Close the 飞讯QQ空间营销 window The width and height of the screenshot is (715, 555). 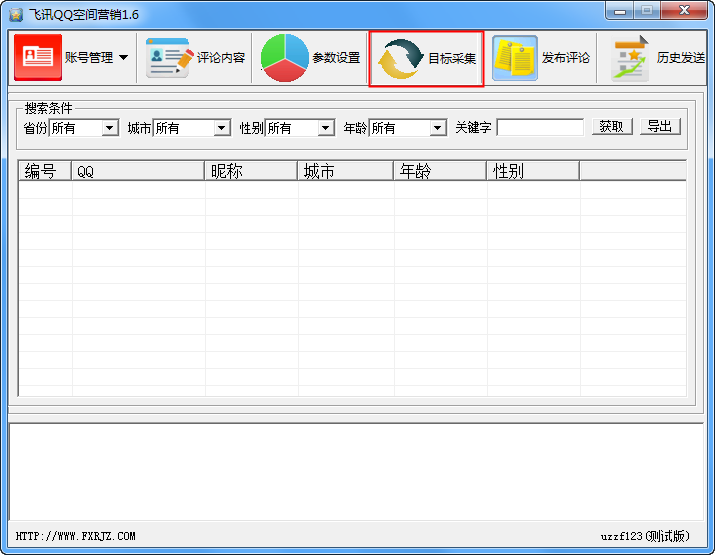(684, 10)
